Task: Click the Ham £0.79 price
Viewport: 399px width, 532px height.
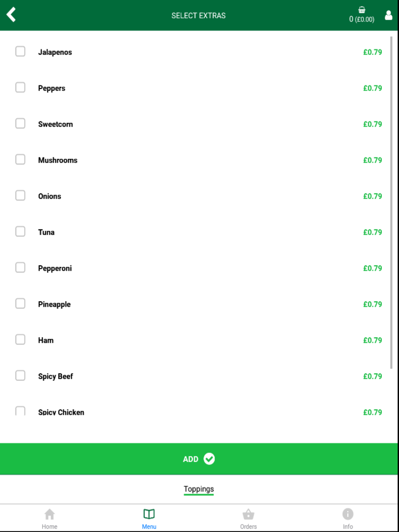Action: tap(372, 340)
